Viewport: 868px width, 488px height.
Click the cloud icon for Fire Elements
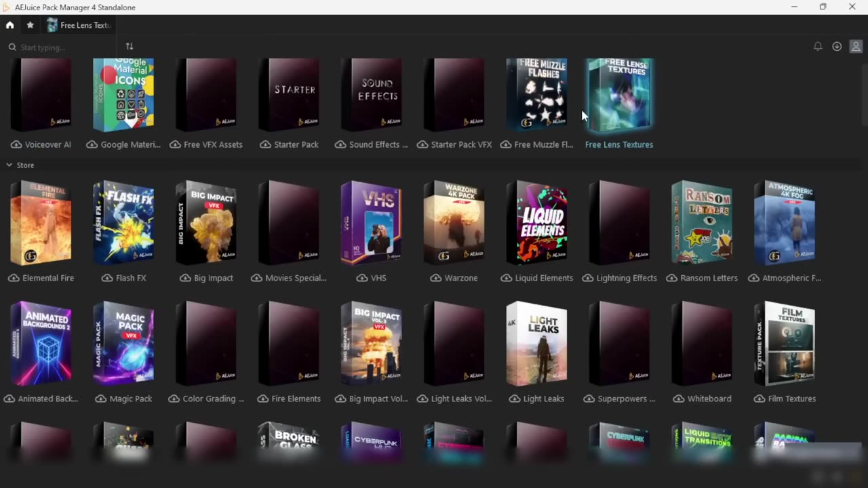[x=262, y=399]
